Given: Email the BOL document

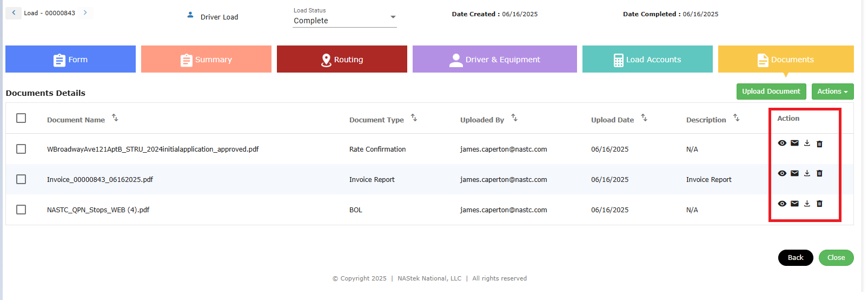Looking at the screenshot, I should pyautogui.click(x=794, y=204).
